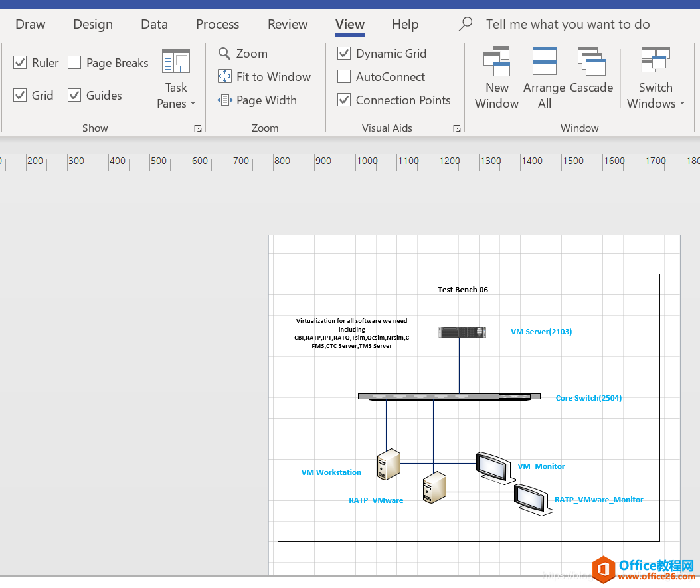Image resolution: width=700 pixels, height=588 pixels.
Task: Uncheck the Dynamic Grid option
Action: 344,54
